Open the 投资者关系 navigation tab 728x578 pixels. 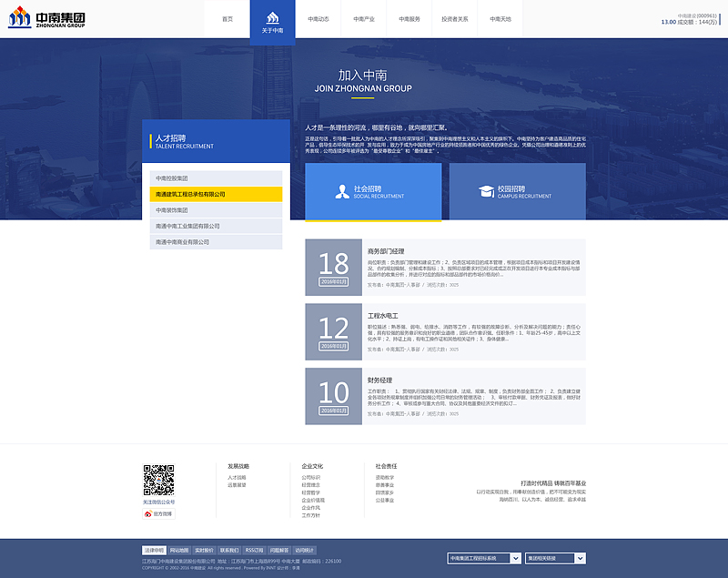454,19
